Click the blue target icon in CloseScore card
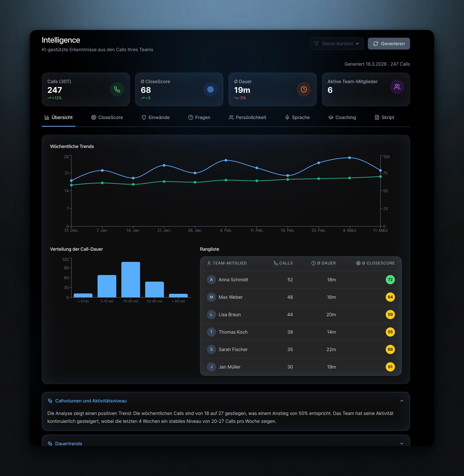Viewport: 464px width, 476px height. click(x=210, y=89)
